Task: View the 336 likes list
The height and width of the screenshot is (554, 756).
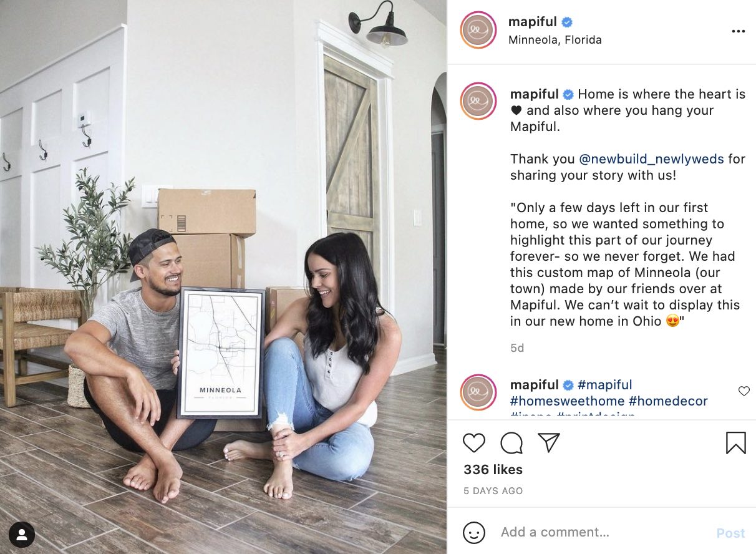Action: click(x=493, y=470)
